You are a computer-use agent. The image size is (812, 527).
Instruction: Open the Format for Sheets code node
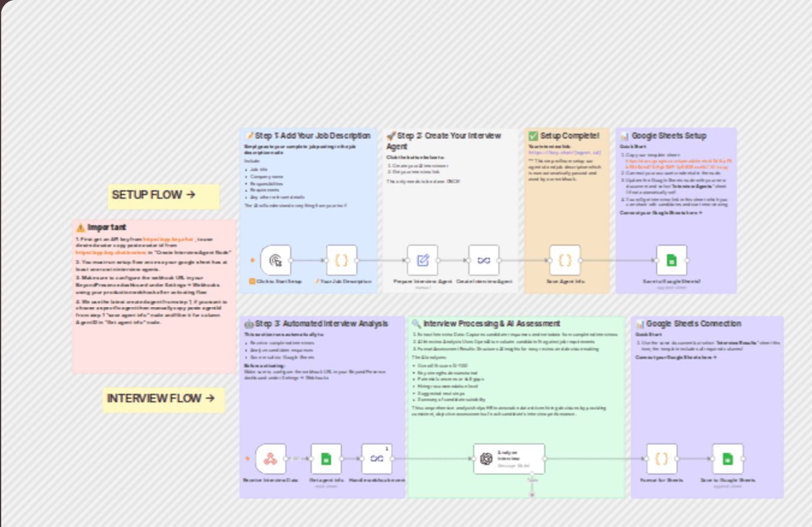[662, 459]
